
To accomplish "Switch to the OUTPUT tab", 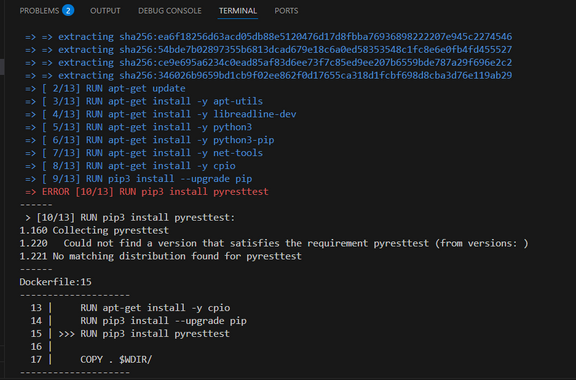I will pyautogui.click(x=105, y=11).
